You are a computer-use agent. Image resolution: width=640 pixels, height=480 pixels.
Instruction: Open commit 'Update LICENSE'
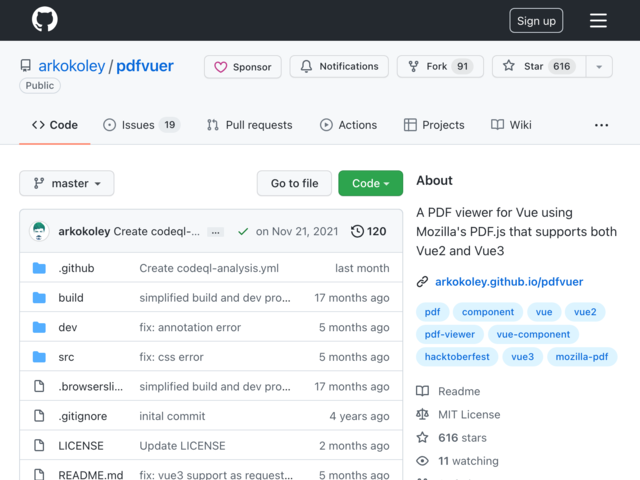point(182,446)
